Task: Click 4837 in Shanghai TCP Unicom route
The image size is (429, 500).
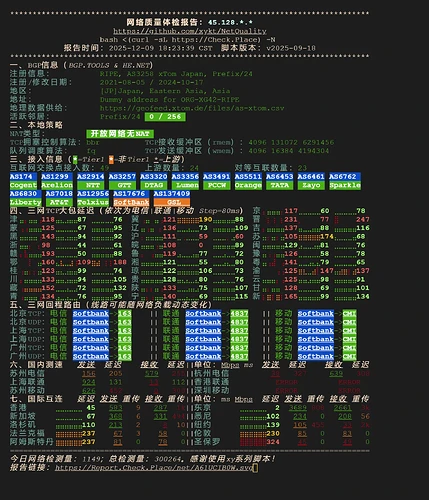Action: 239,331
